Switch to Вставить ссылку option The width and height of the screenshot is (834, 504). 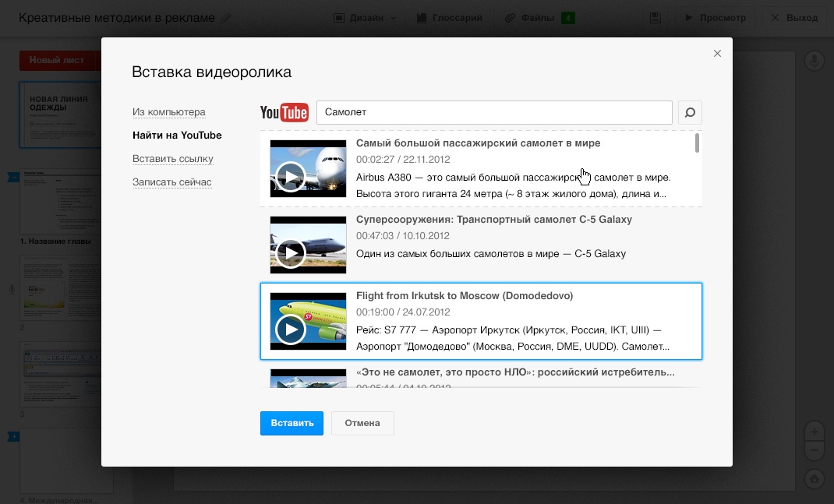(x=173, y=158)
